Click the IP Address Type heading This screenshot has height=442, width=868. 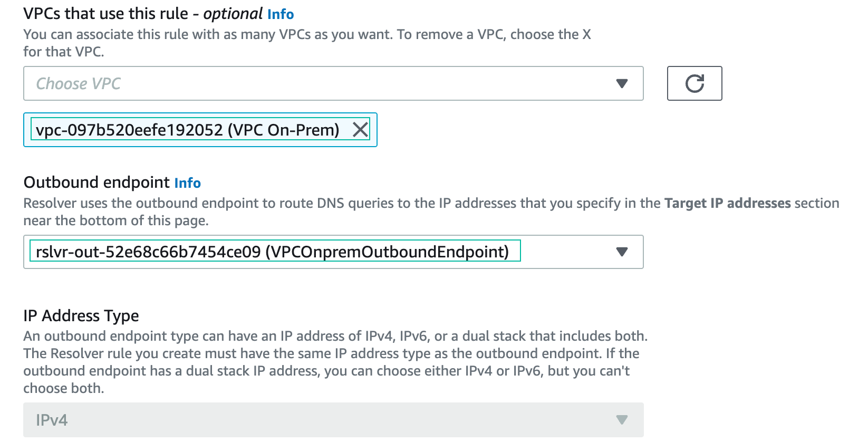click(x=81, y=315)
